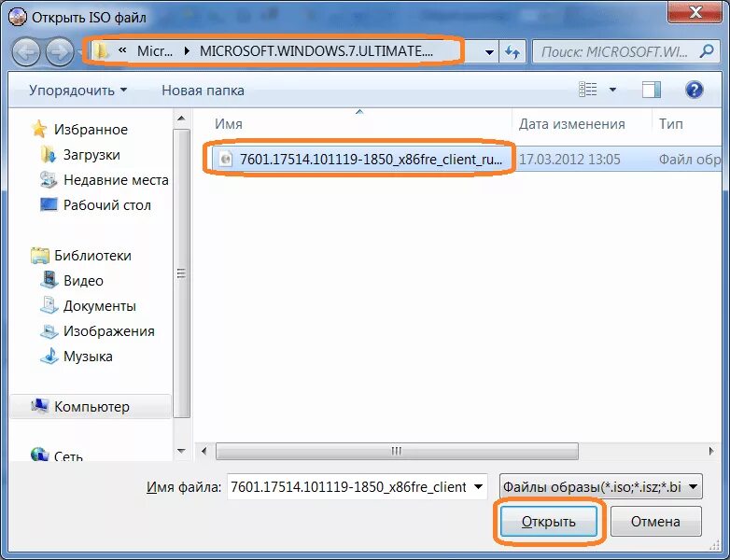
Task: Select Музыка in navigation pane
Action: click(x=88, y=357)
